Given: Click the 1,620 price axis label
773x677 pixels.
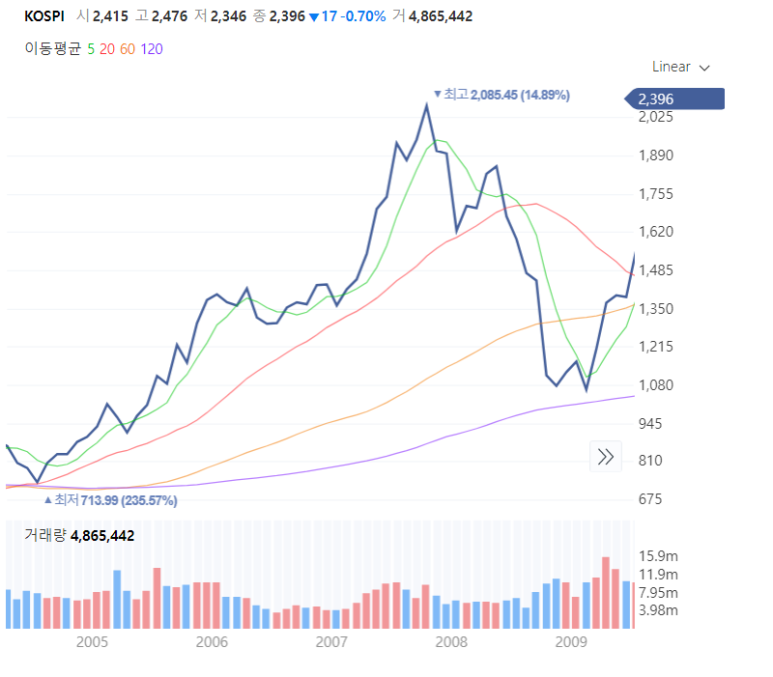Looking at the screenshot, I should click(x=656, y=232).
